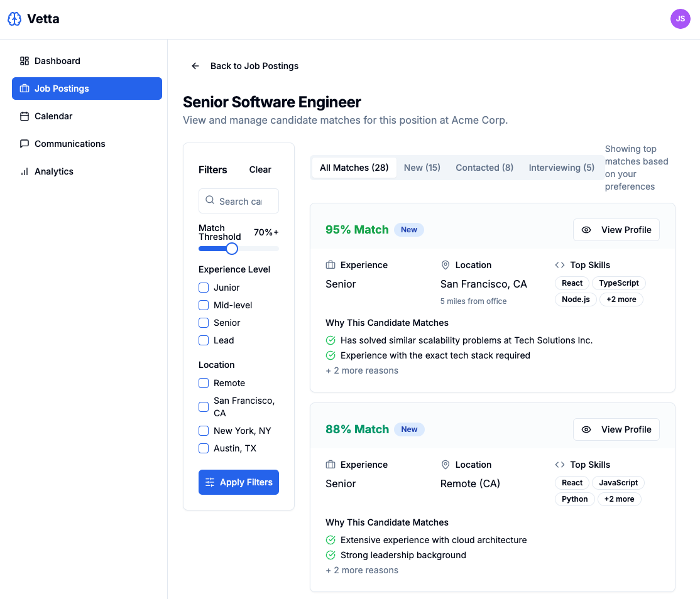Enable the Remote location checkbox
Viewport: 700px width, 599px height.
[x=204, y=383]
